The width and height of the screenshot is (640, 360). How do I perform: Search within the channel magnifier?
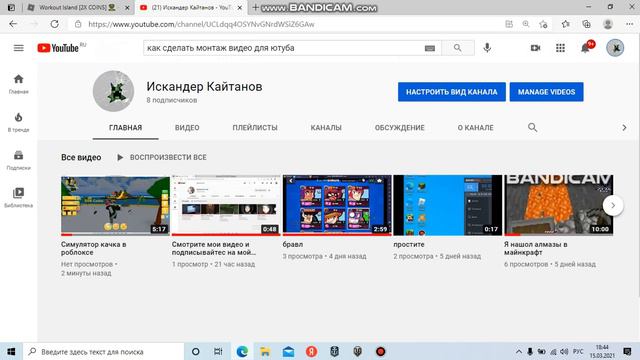coord(532,127)
